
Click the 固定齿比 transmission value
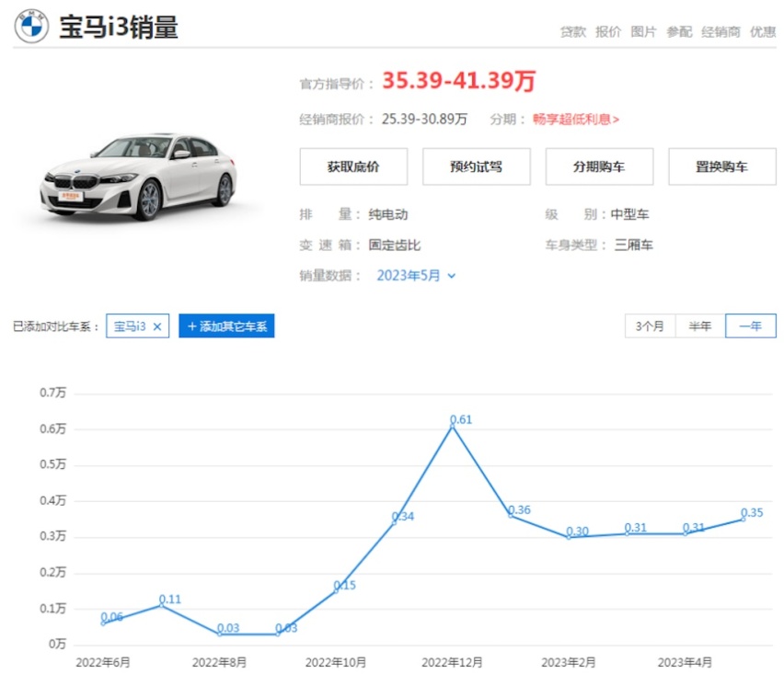(395, 245)
